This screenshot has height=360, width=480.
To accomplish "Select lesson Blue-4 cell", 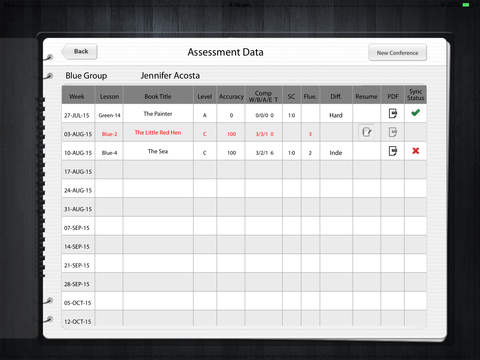I will [109, 153].
